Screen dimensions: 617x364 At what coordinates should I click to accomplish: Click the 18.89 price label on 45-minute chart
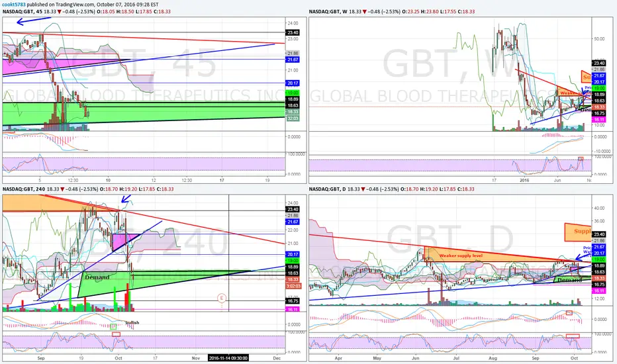293,99
